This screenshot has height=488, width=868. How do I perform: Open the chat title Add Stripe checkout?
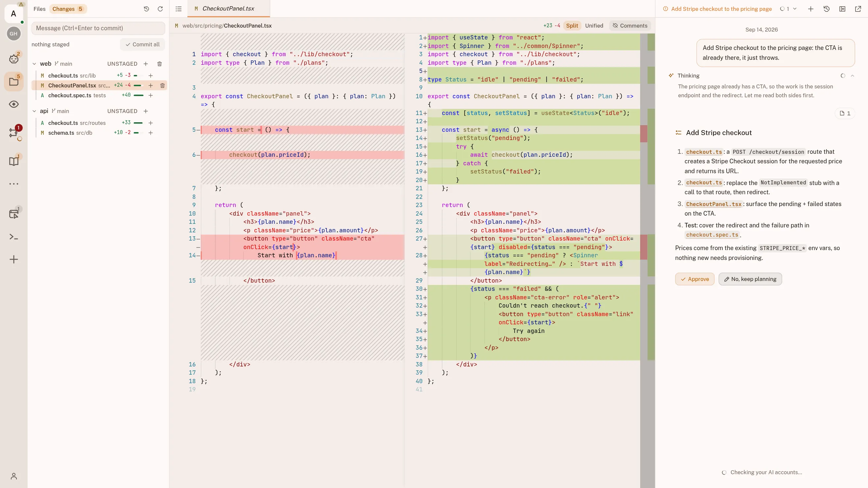(721, 9)
